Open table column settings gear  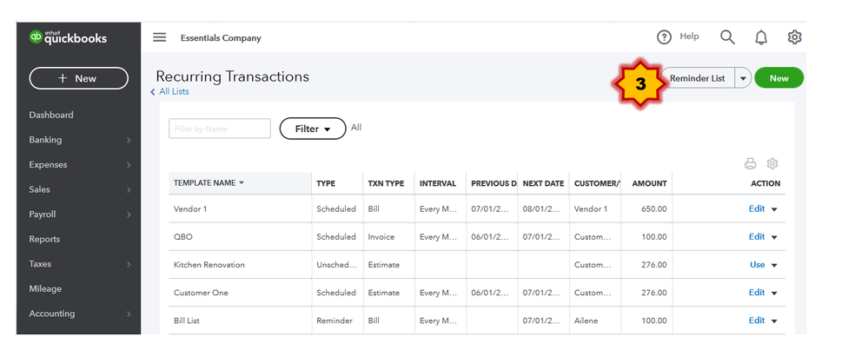click(772, 163)
